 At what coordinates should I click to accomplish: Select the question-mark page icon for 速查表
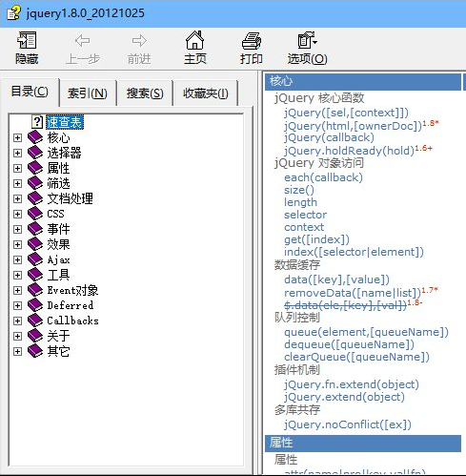[x=37, y=122]
